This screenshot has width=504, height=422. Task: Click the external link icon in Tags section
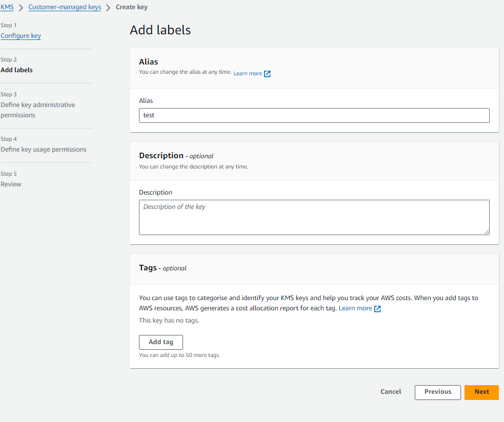377,309
